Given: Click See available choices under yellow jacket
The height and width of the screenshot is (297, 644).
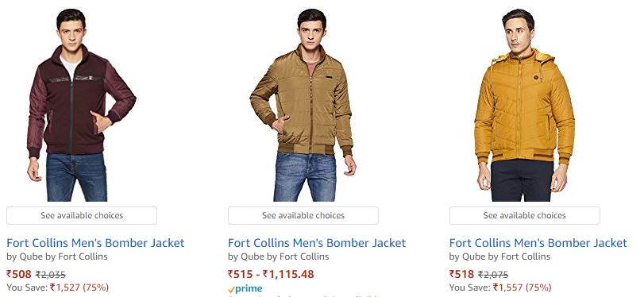Looking at the screenshot, I should pos(524,216).
